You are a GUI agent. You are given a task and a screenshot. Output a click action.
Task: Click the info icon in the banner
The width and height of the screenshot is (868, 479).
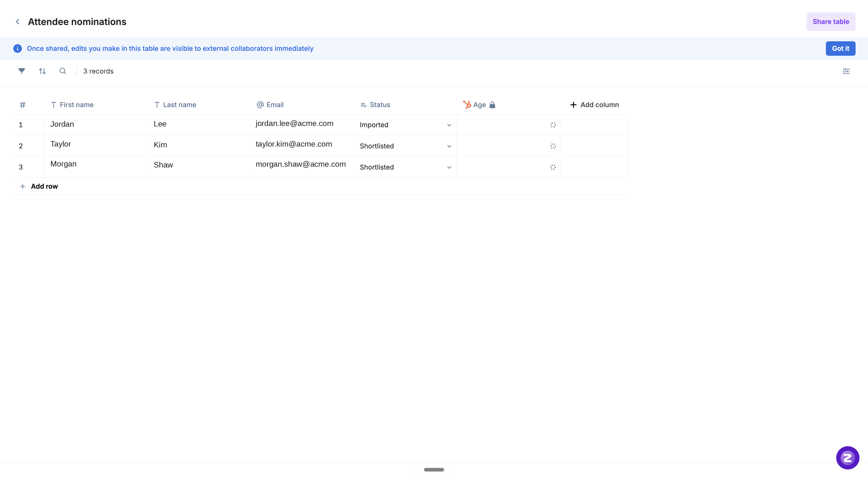pos(18,49)
